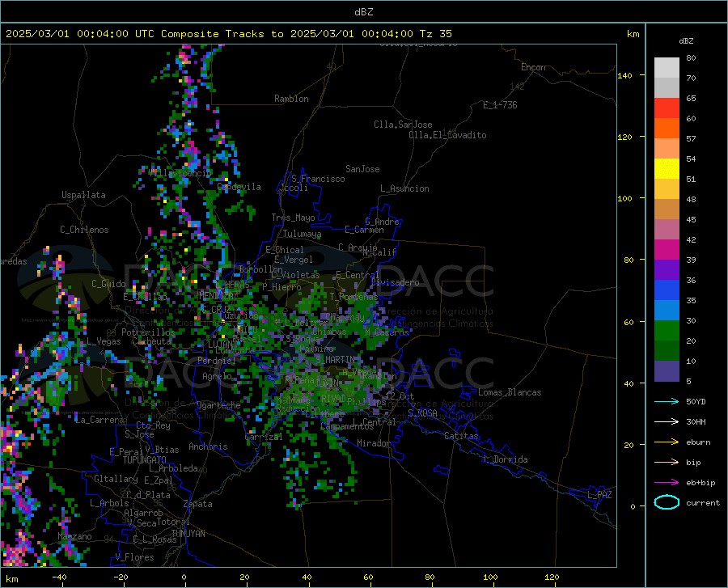Select the 60 dBZ orange color swatch
728x588 pixels.
[x=667, y=128]
